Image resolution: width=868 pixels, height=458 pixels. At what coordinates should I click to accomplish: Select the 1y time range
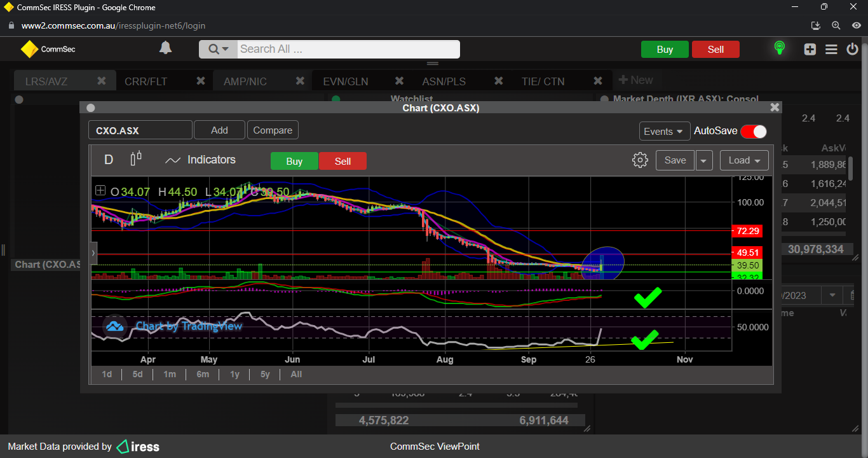click(x=235, y=374)
